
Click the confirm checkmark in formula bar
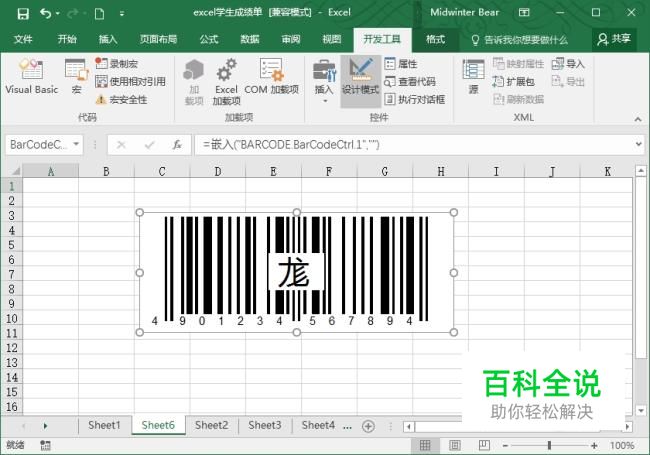pyautogui.click(x=149, y=145)
